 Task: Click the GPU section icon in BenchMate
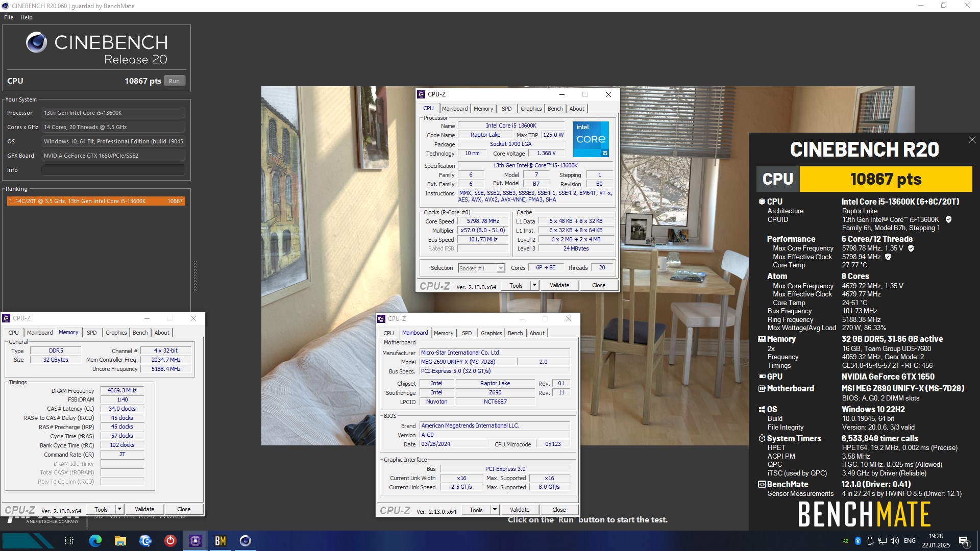click(762, 377)
